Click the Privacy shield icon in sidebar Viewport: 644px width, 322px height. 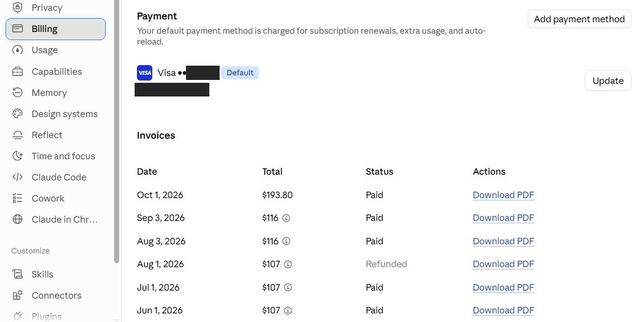pyautogui.click(x=17, y=7)
